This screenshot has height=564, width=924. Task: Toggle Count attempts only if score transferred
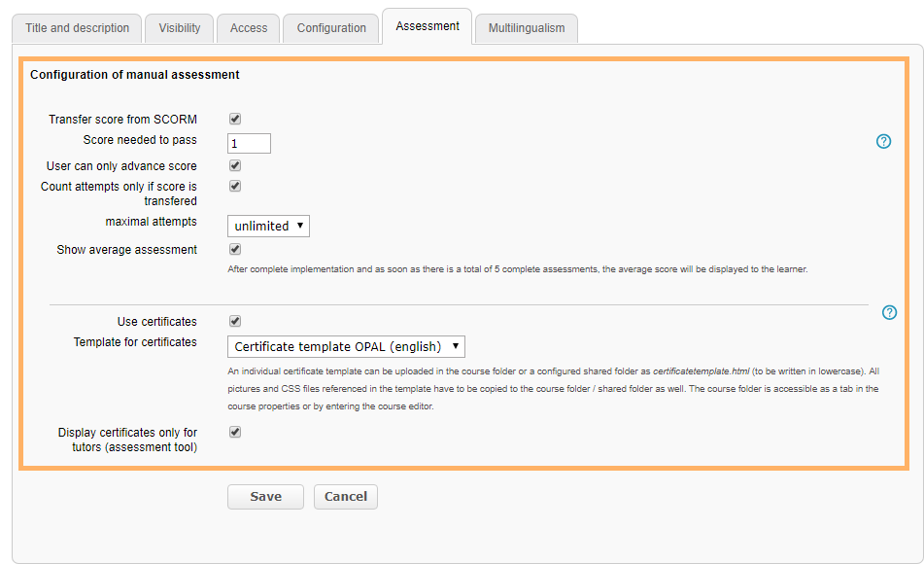pyautogui.click(x=235, y=186)
